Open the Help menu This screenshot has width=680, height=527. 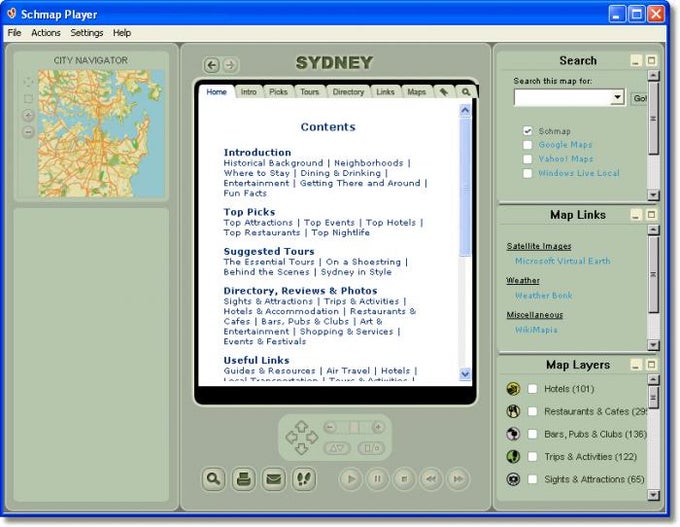(x=122, y=33)
